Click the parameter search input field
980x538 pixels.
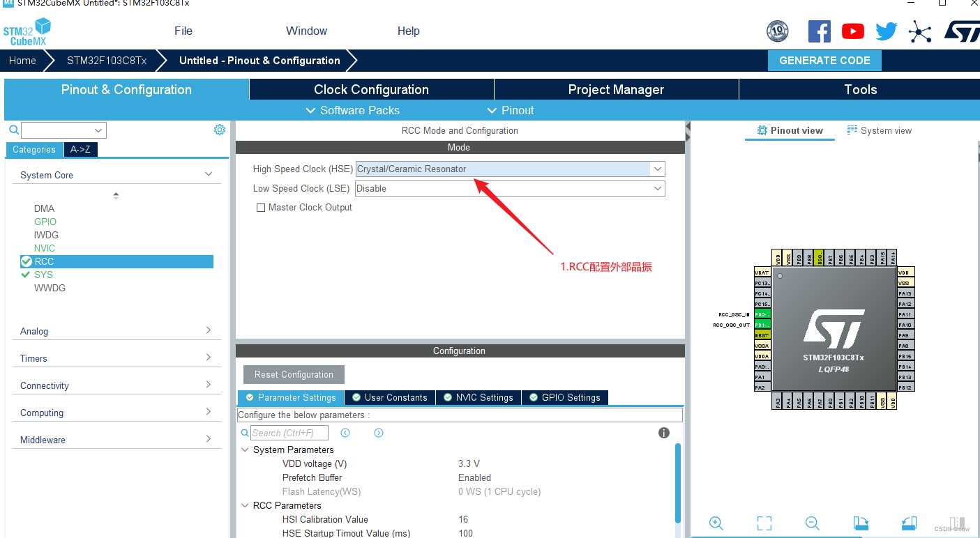click(289, 433)
